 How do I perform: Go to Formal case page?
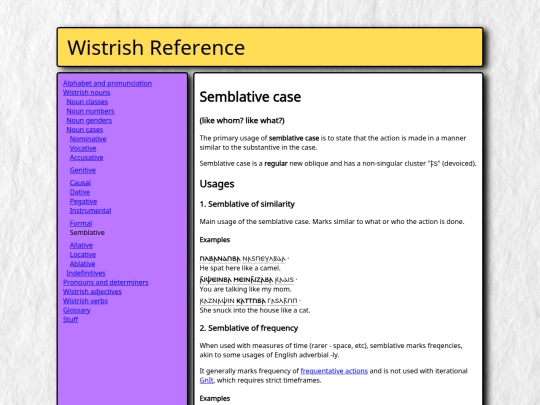tap(81, 224)
